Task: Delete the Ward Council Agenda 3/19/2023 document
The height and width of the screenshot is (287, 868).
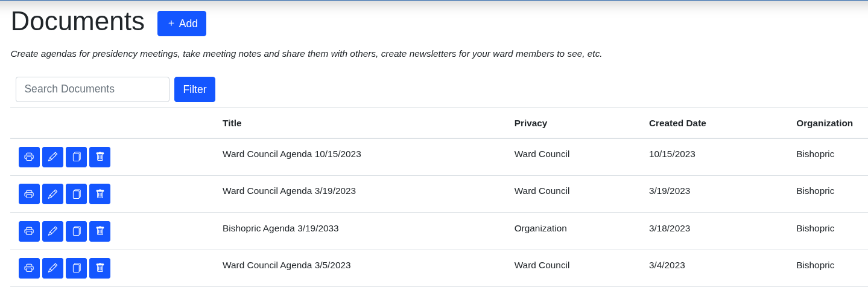Action: (100, 194)
